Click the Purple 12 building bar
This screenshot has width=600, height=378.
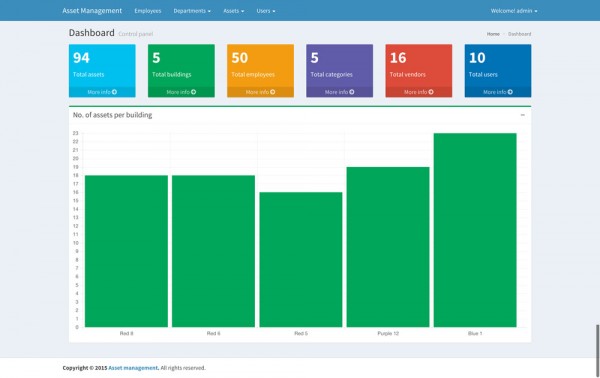point(388,247)
